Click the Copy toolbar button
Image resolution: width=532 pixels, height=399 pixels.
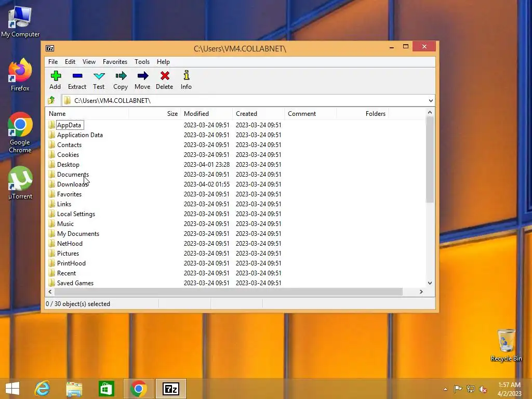[121, 81]
